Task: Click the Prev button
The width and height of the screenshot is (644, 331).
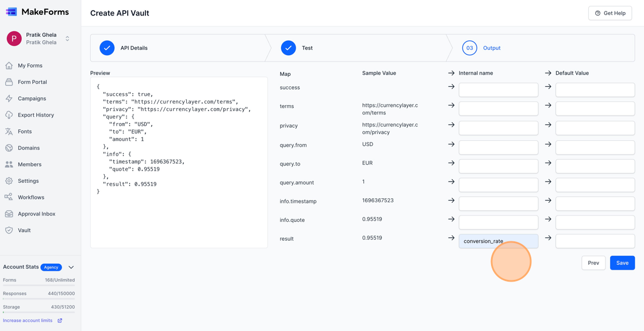Action: (593, 263)
